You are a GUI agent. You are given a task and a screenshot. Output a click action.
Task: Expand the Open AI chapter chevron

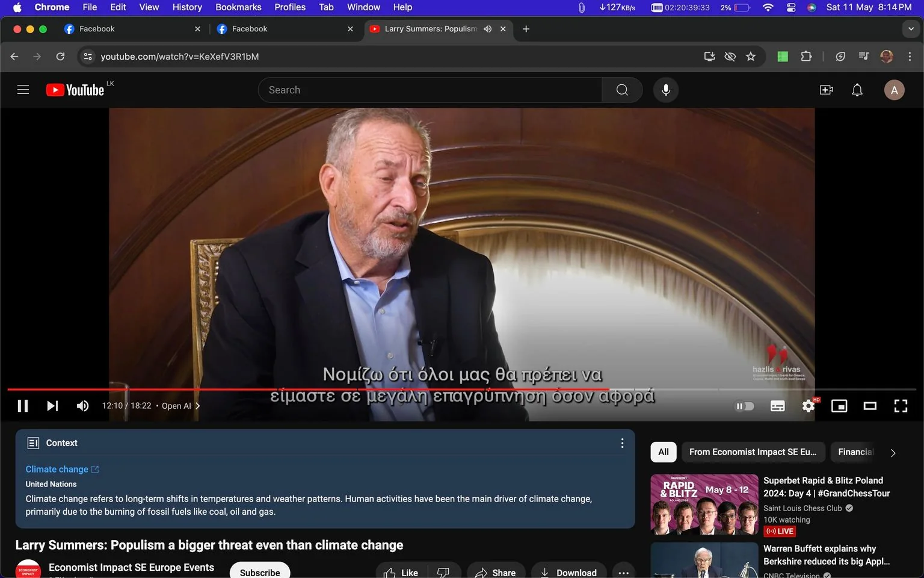pyautogui.click(x=197, y=406)
